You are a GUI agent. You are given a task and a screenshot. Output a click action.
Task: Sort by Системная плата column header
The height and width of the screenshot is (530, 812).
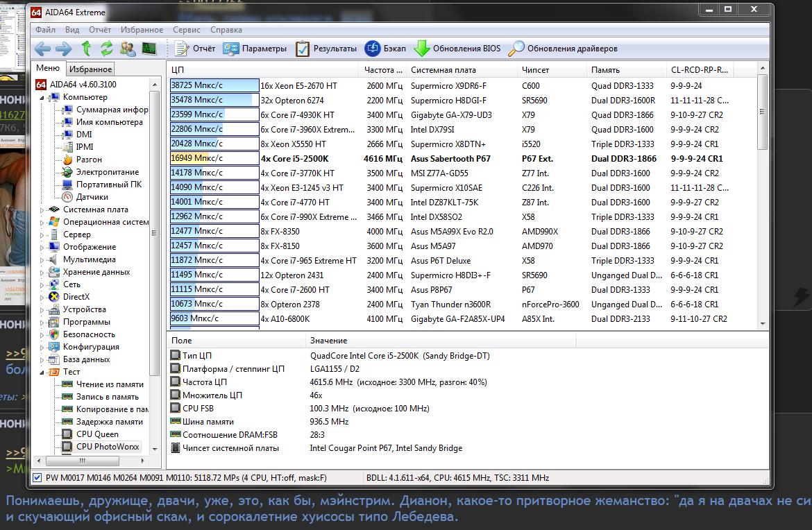tap(464, 69)
